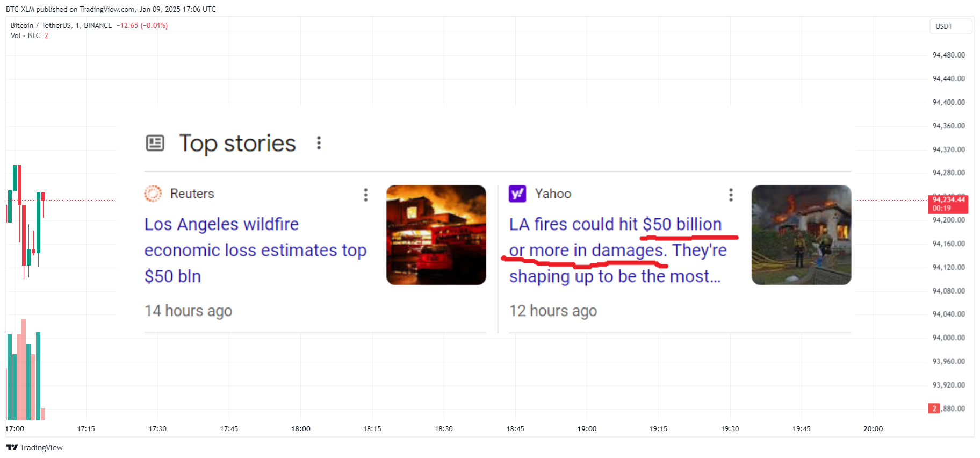The width and height of the screenshot is (980, 458).
Task: Click the 20:00 time axis label
Action: (873, 428)
